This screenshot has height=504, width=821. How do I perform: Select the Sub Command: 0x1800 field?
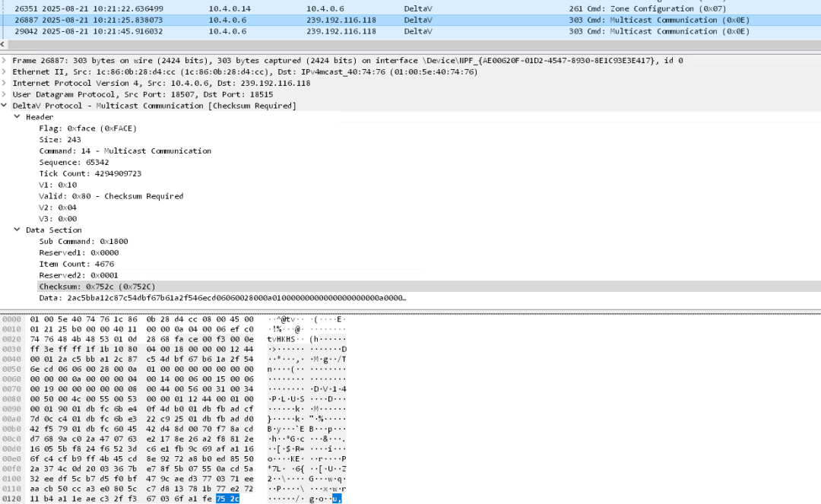84,241
